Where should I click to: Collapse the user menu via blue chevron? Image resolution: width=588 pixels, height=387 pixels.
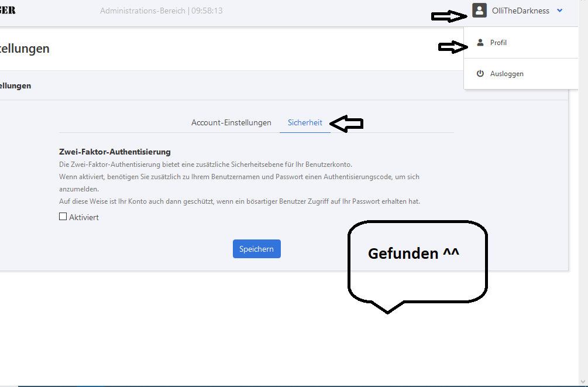click(x=560, y=11)
